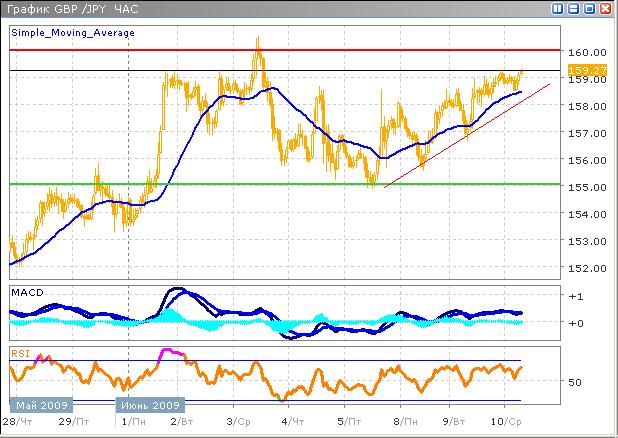Click the 156.00 price axis label
Screen dimensions: 618x438
(587, 160)
